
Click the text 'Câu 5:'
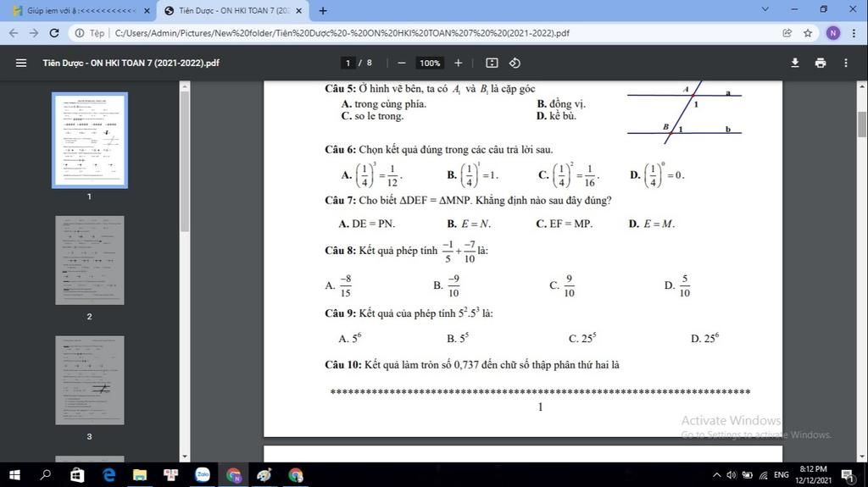pyautogui.click(x=341, y=89)
